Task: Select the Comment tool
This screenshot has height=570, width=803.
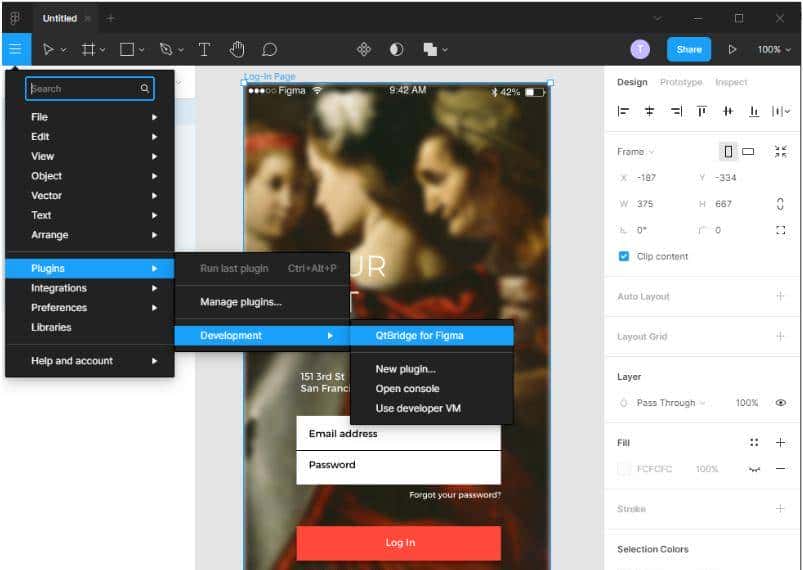Action: (x=269, y=49)
